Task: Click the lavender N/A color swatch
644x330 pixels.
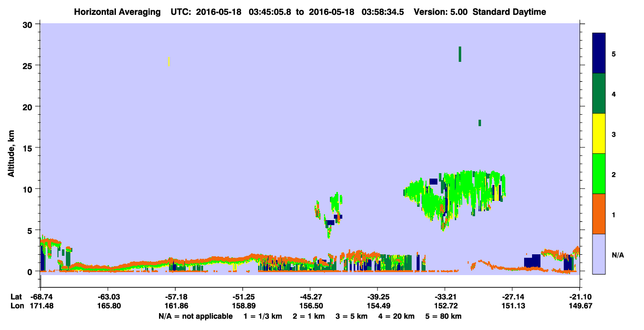Action: click(599, 254)
